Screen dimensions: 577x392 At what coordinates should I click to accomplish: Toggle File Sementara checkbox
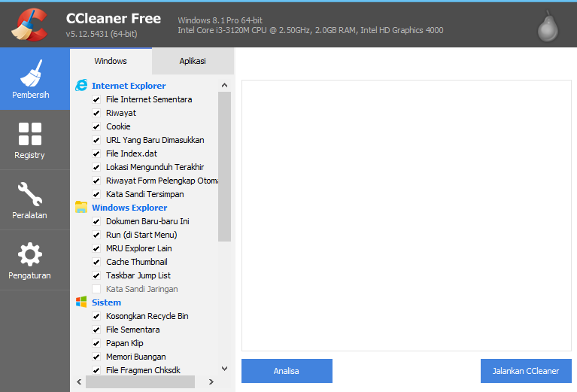[x=96, y=330]
